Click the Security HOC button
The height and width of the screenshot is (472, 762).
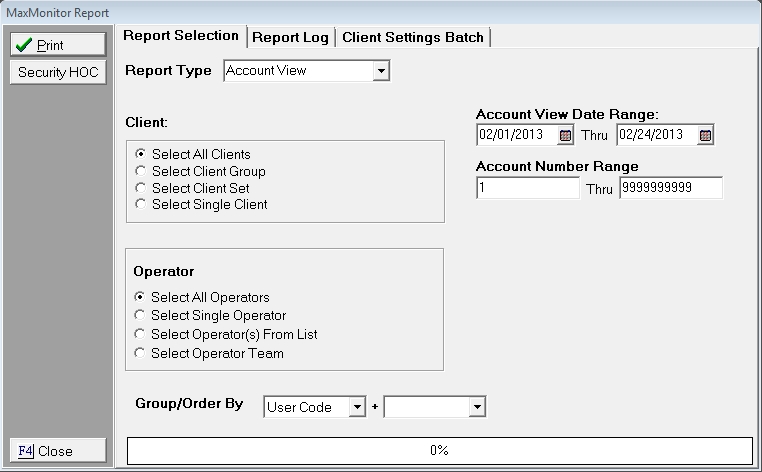click(57, 72)
